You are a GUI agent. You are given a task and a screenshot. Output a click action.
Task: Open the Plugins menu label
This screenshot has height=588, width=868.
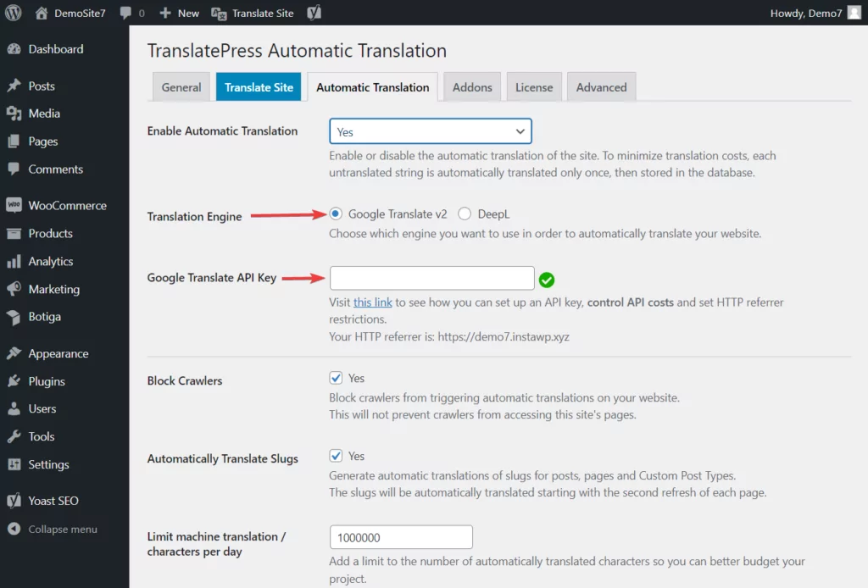coord(47,381)
